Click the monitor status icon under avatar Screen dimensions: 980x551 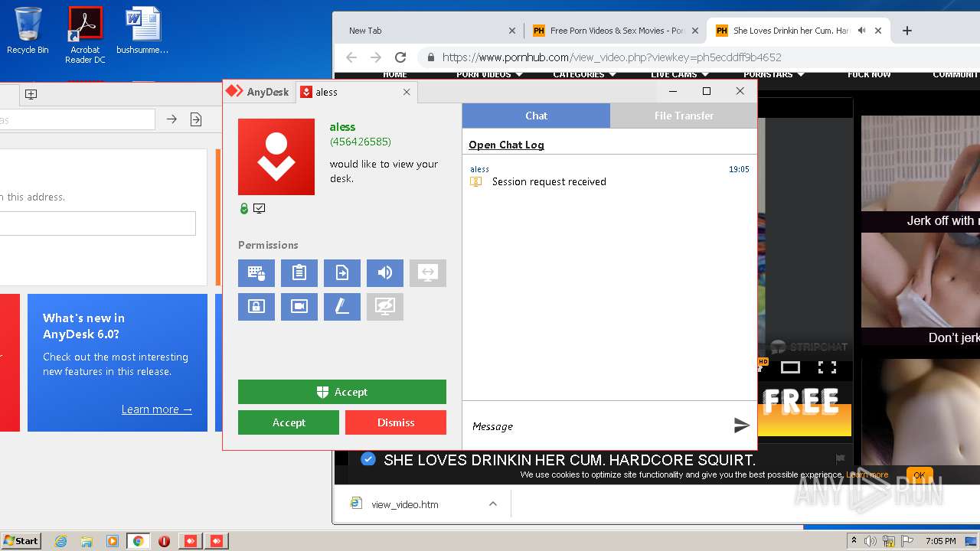coord(260,208)
